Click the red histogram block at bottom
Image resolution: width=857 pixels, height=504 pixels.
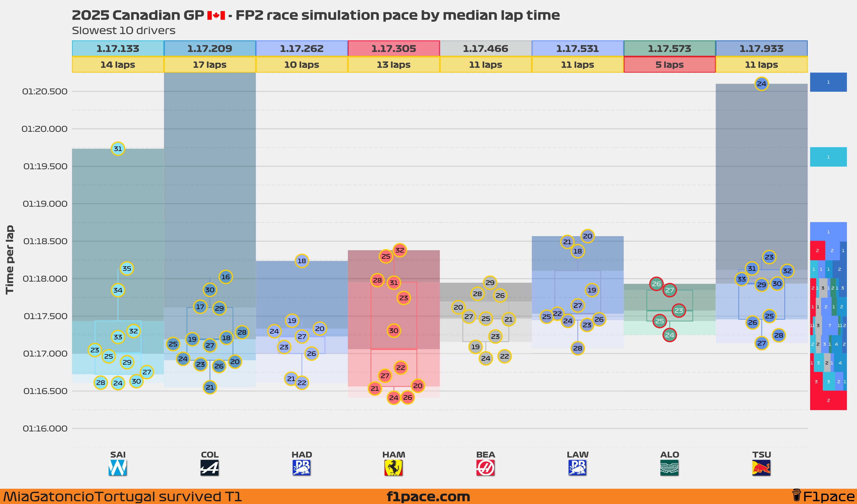pos(828,400)
